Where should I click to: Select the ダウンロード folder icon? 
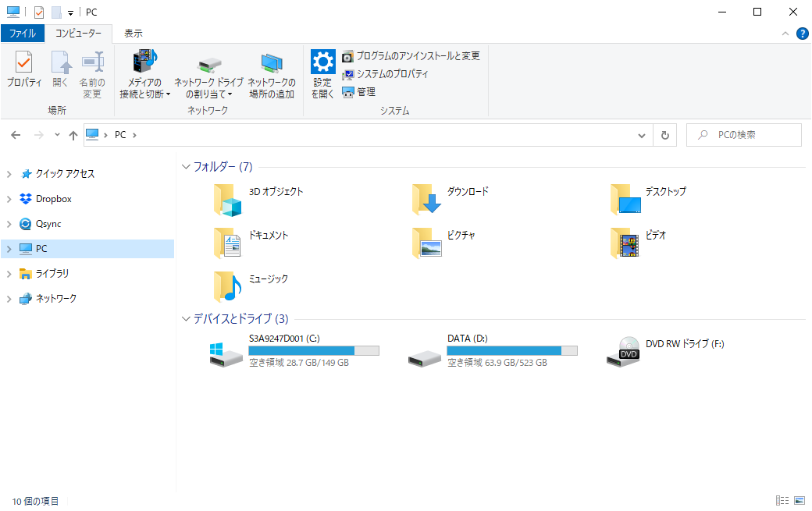coord(426,199)
